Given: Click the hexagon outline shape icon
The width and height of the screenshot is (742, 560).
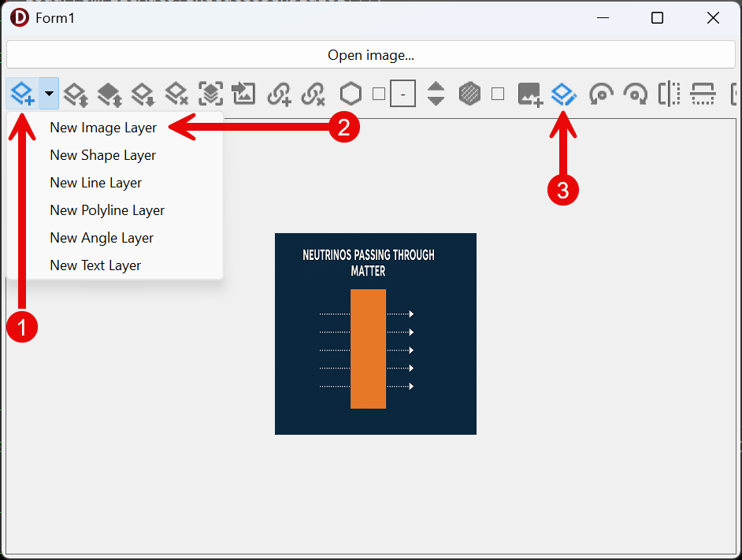Looking at the screenshot, I should (351, 94).
